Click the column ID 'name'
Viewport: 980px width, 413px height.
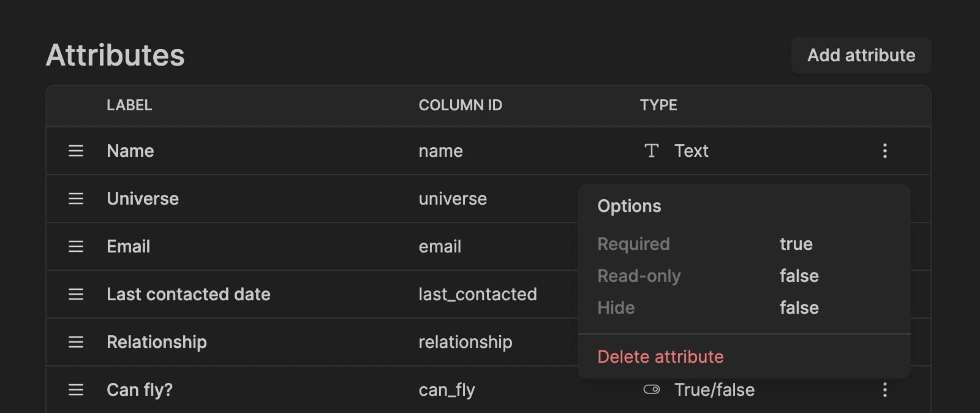point(441,151)
